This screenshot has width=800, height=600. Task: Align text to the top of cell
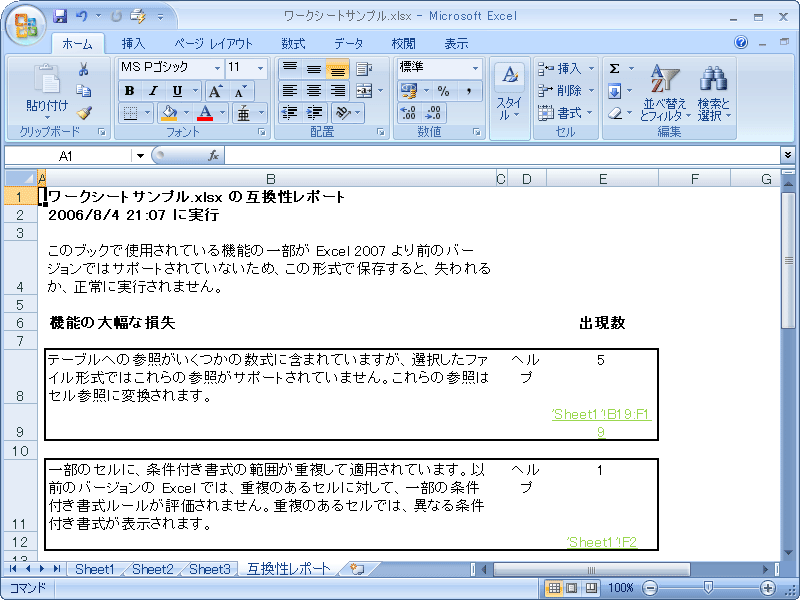click(290, 68)
